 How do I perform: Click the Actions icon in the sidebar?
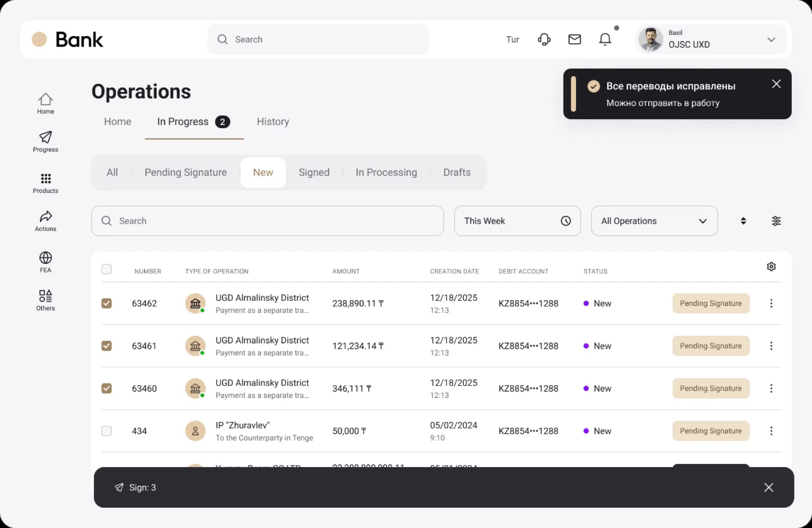45,220
